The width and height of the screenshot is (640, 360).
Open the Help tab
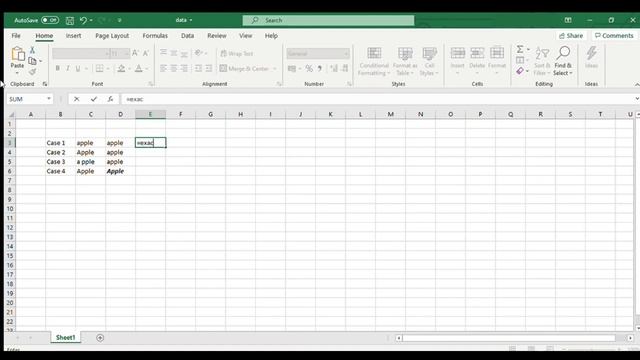pos(271,36)
